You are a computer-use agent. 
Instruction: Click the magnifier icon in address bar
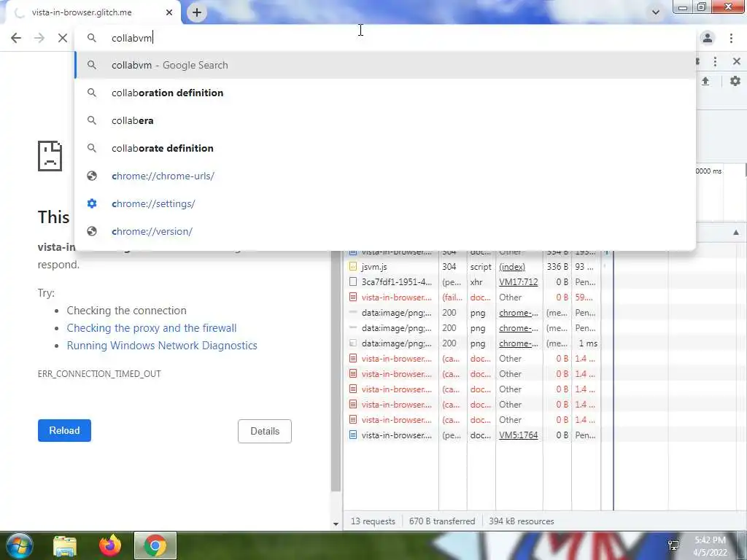click(x=92, y=38)
